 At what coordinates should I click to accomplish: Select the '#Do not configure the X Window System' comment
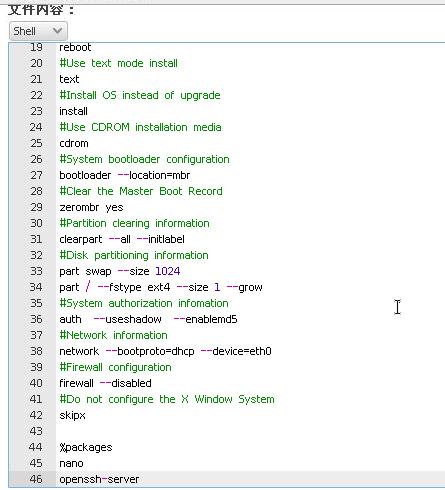167,399
